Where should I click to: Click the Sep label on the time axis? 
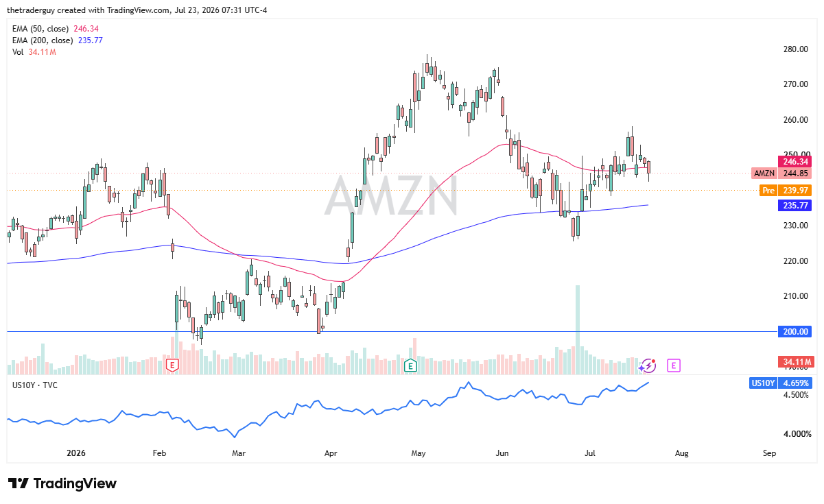[x=769, y=453]
